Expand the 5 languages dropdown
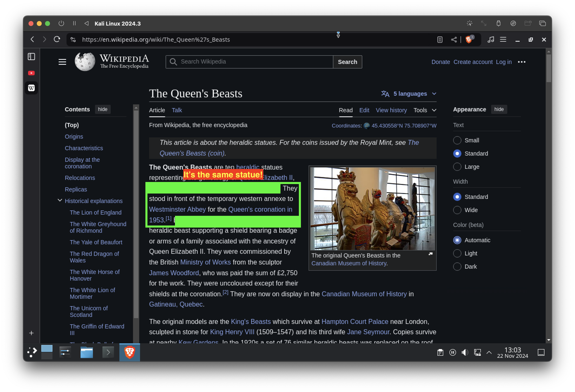This screenshot has width=575, height=392. [409, 94]
